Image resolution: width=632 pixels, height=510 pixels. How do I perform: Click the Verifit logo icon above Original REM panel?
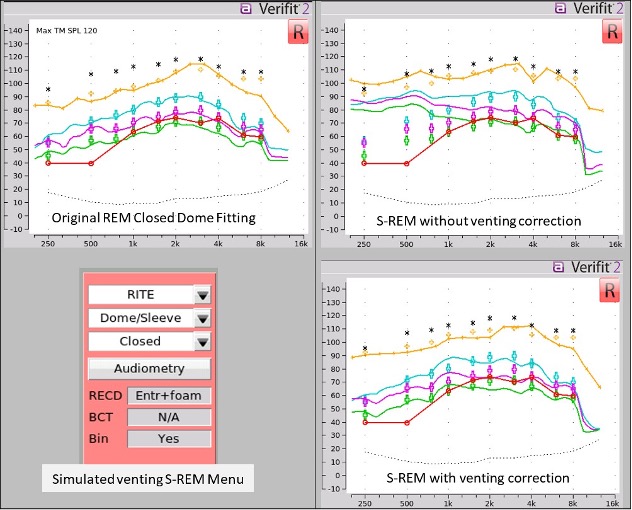pos(246,8)
